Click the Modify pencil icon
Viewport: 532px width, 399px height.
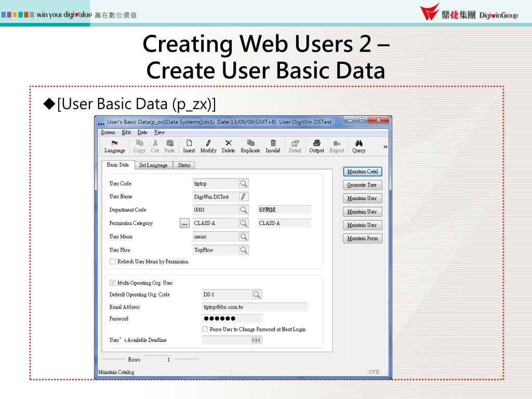[208, 147]
